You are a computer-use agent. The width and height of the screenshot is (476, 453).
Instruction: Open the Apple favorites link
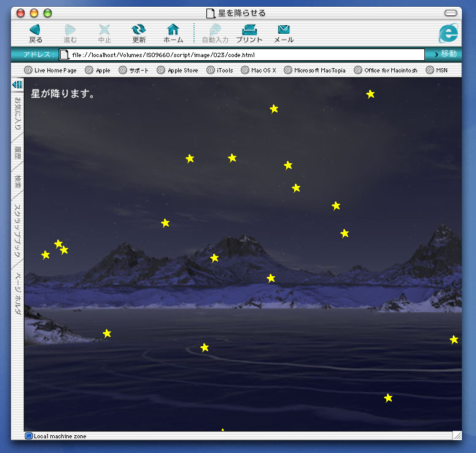point(98,70)
